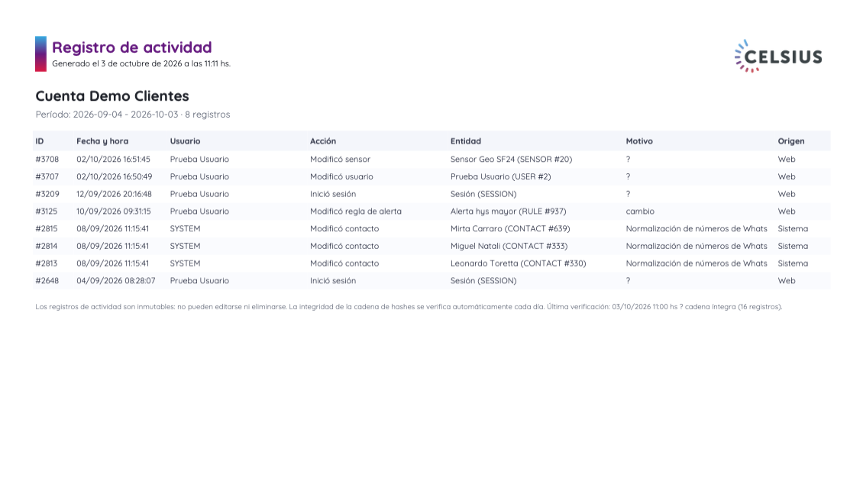Image resolution: width=863 pixels, height=504 pixels.
Task: Click the Usuario column header
Action: coord(185,141)
